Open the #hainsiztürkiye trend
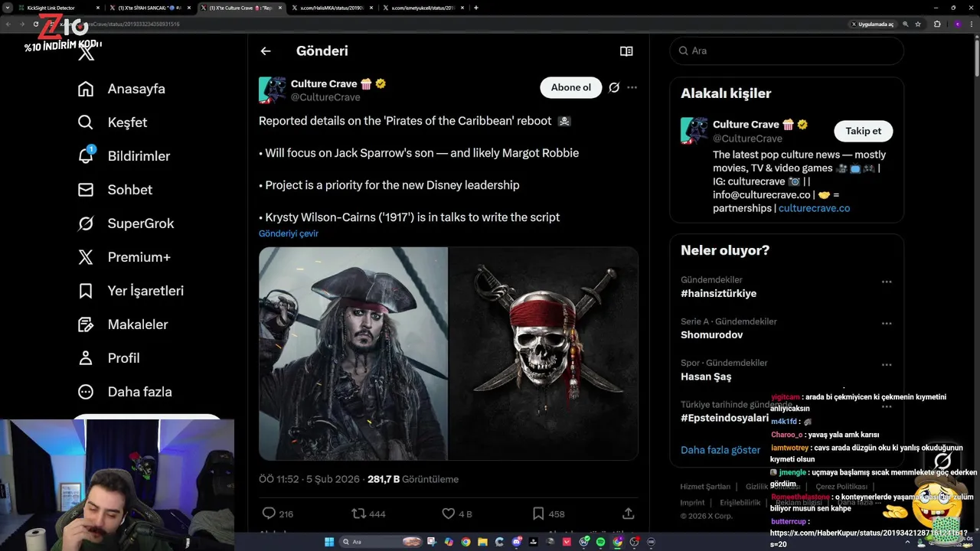Image resolution: width=980 pixels, height=551 pixels. point(718,294)
